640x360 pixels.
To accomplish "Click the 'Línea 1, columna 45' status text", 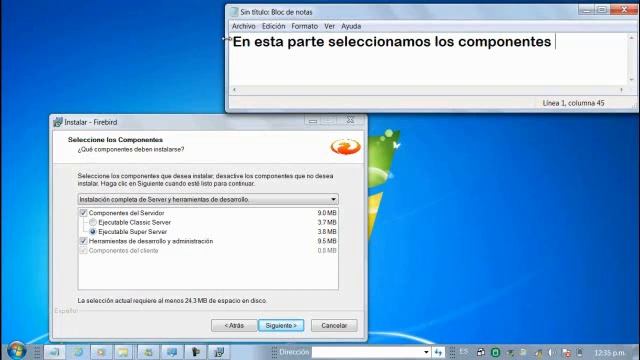I will pos(573,103).
